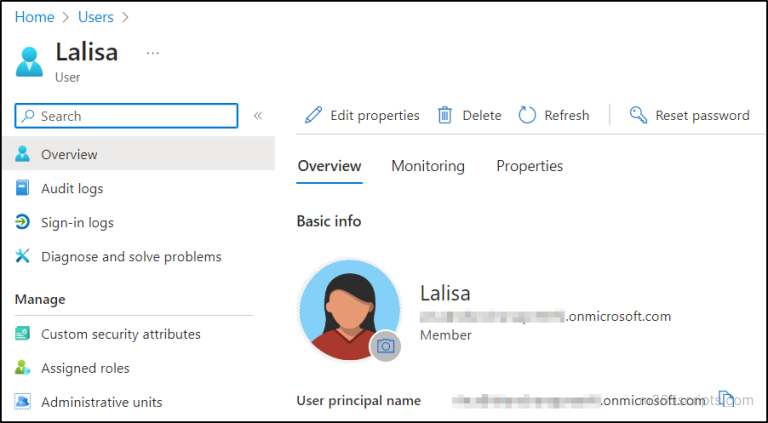The image size is (768, 423).
Task: Click the Delete trash can icon
Action: tap(445, 116)
